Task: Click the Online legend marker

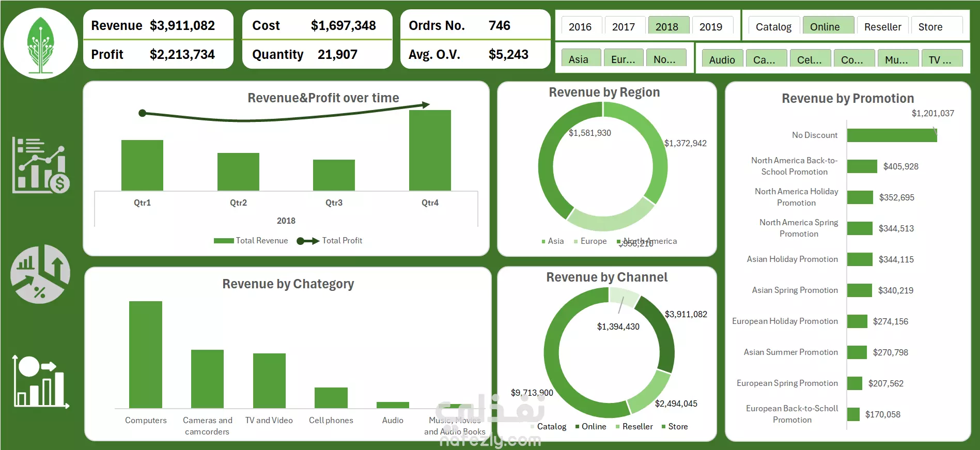Action: (577, 427)
